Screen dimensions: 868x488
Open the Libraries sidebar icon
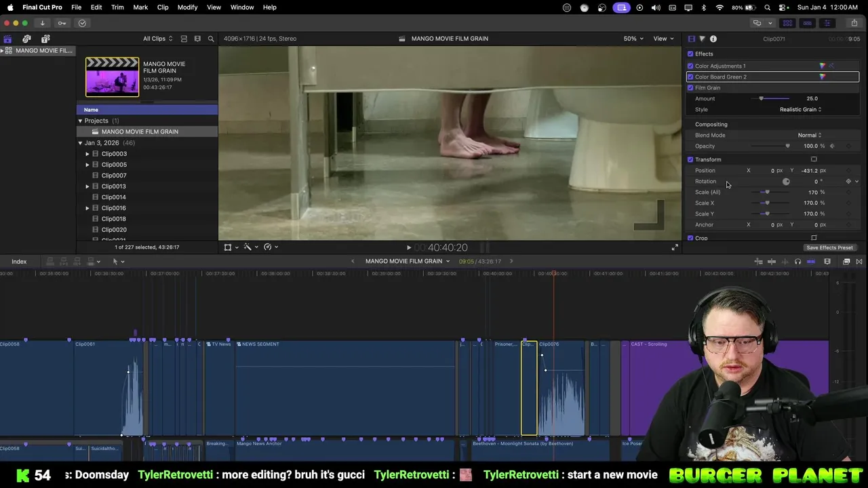coord(7,39)
